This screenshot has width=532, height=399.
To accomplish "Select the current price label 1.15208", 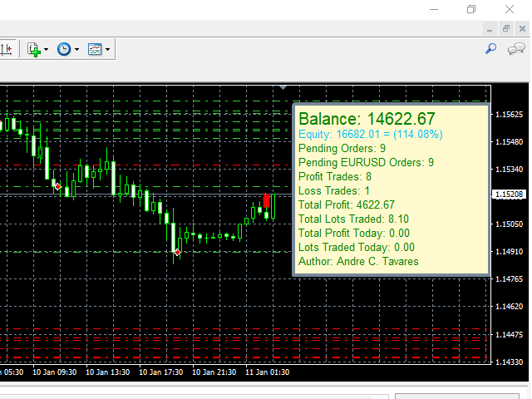I will pos(509,195).
